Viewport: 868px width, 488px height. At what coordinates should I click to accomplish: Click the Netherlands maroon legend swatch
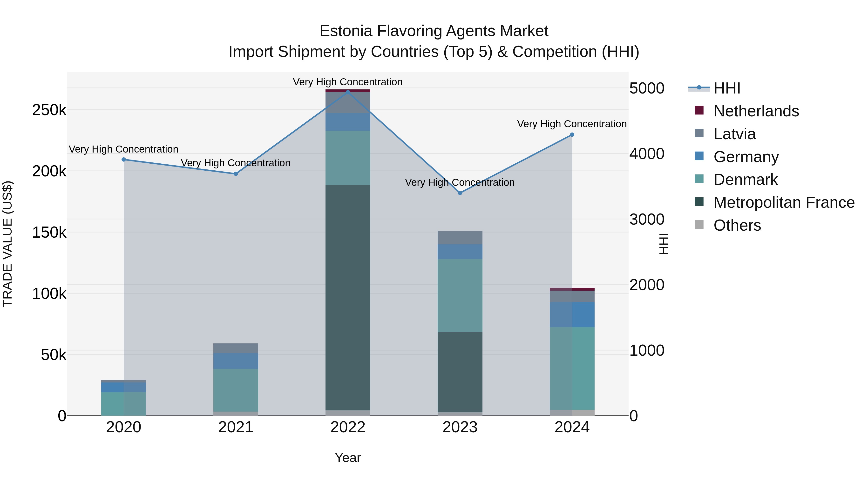point(699,110)
